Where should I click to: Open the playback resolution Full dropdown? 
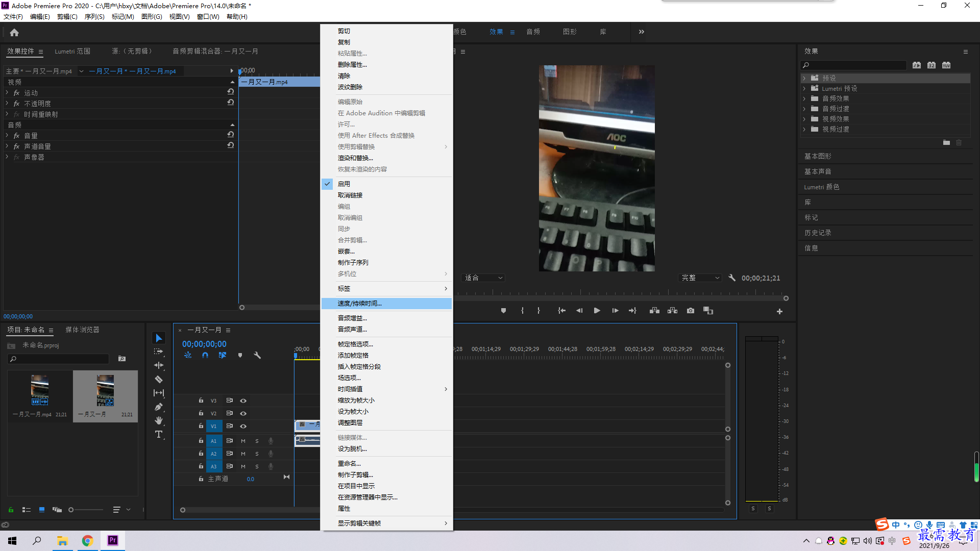tap(700, 278)
